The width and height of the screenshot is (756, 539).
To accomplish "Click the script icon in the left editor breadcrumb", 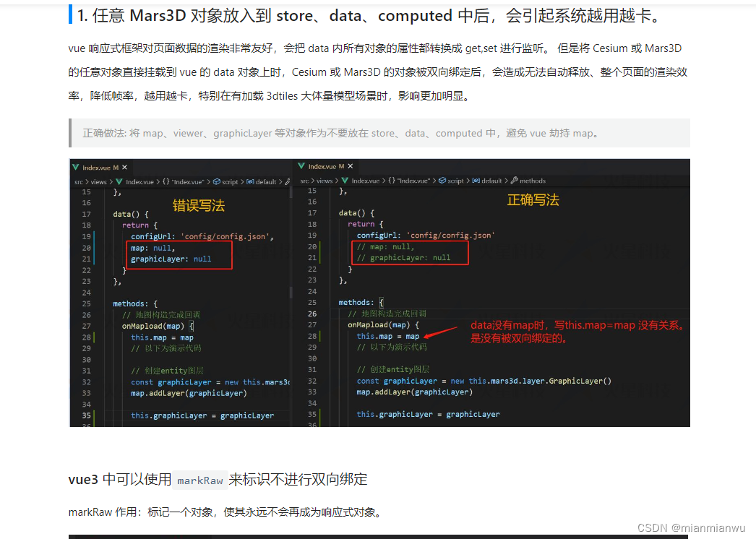I will (x=217, y=180).
